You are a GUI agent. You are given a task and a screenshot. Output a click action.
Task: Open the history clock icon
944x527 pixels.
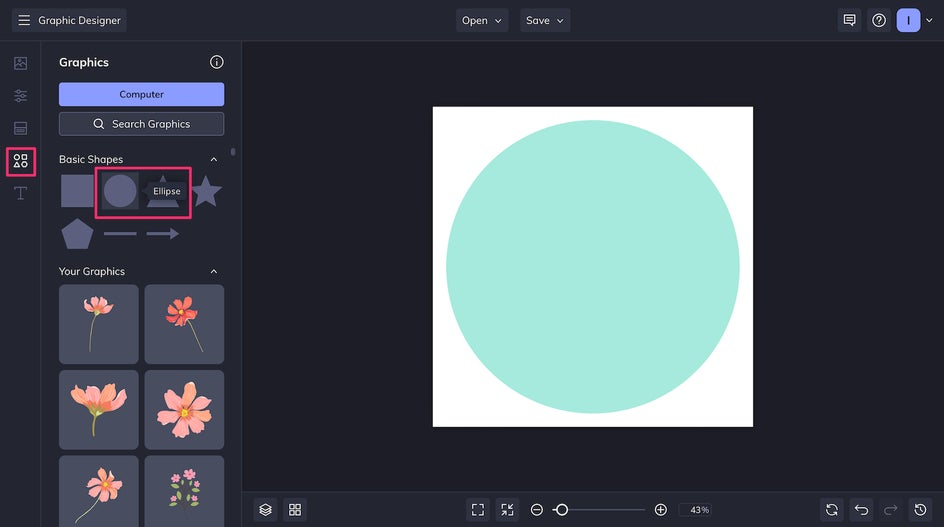point(921,510)
